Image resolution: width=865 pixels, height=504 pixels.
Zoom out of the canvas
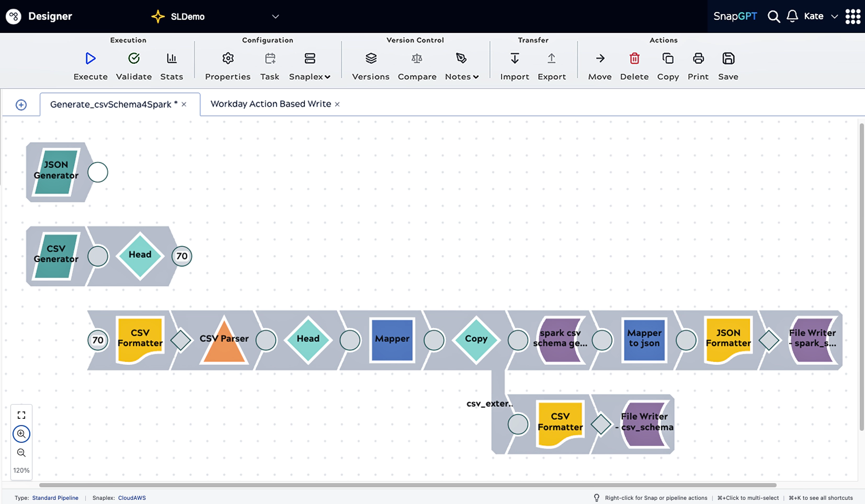(21, 453)
